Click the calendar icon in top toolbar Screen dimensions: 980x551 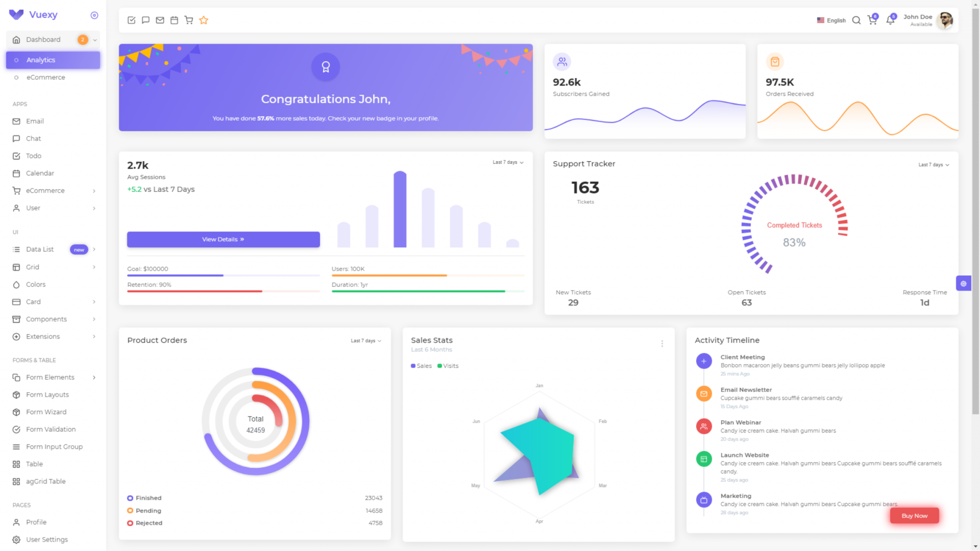pos(174,20)
